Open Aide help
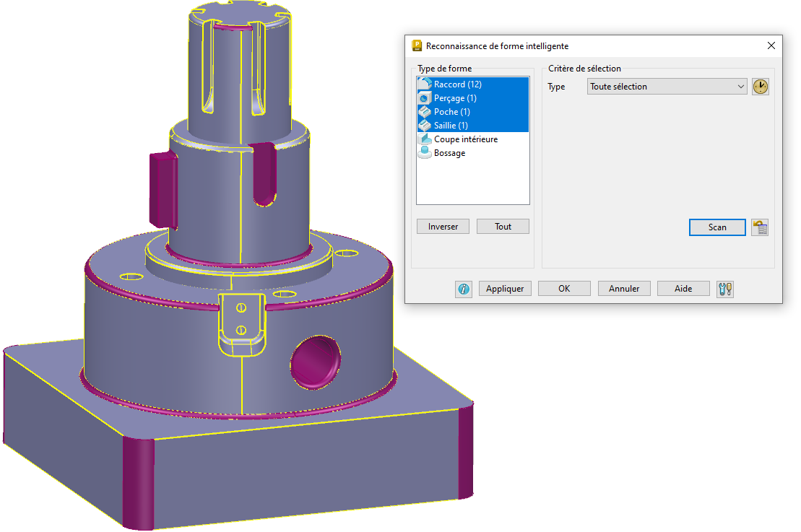This screenshot has height=532, width=801. (683, 289)
